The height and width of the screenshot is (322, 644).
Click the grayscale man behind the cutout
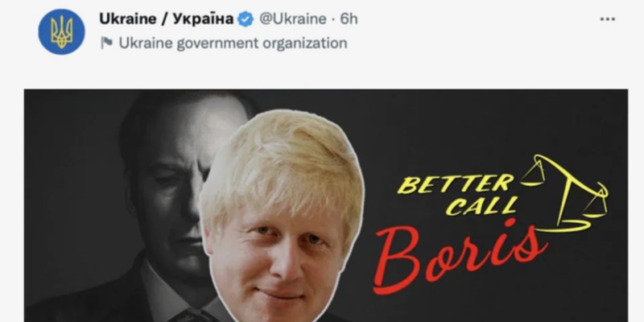tap(164, 197)
